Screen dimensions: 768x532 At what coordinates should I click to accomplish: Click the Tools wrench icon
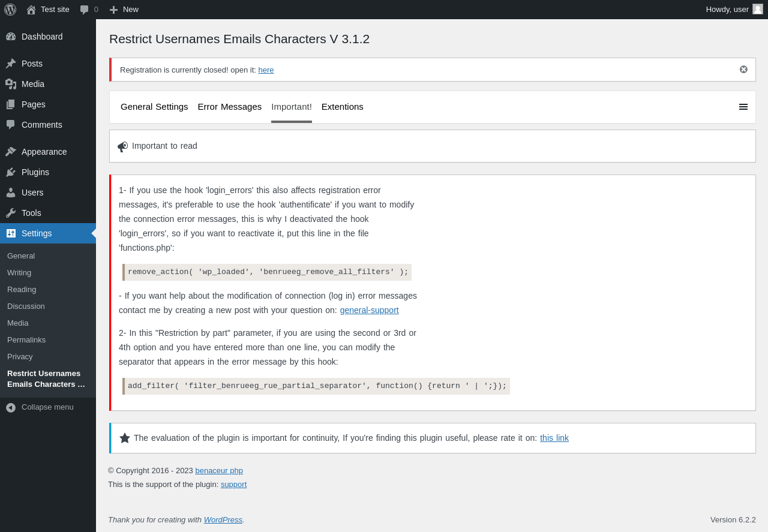pyautogui.click(x=11, y=213)
